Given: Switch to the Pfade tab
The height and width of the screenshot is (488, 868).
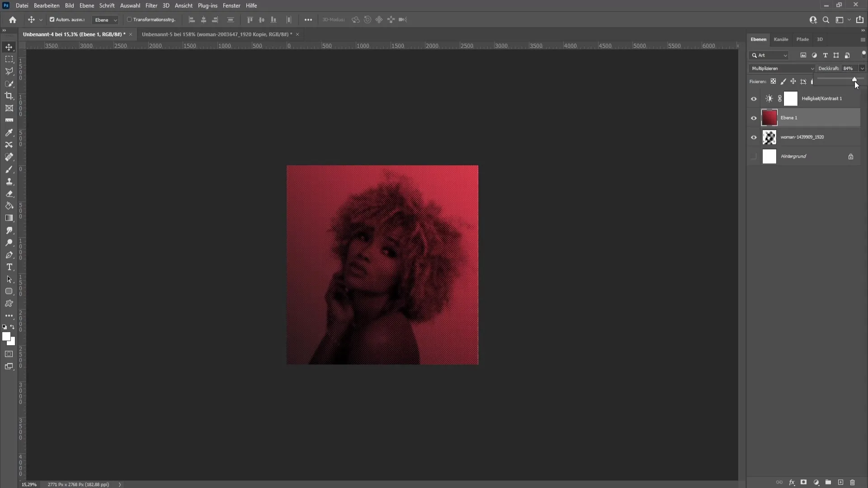Looking at the screenshot, I should (802, 39).
